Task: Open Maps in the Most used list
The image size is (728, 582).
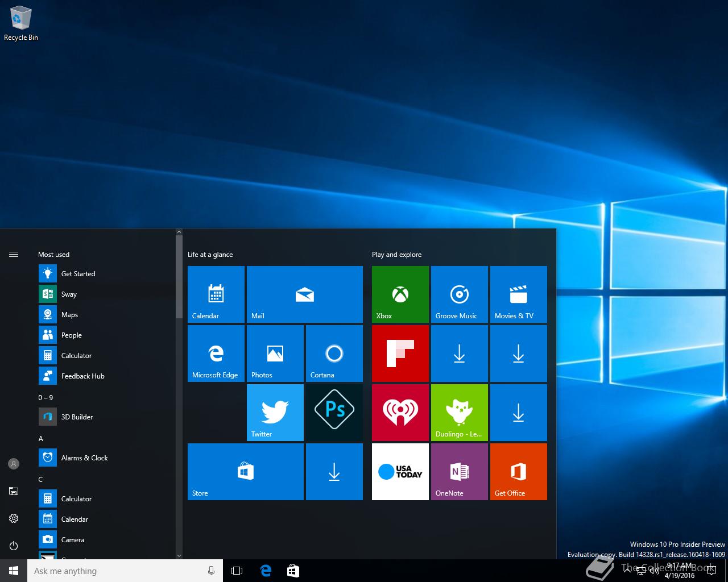Action: point(105,315)
